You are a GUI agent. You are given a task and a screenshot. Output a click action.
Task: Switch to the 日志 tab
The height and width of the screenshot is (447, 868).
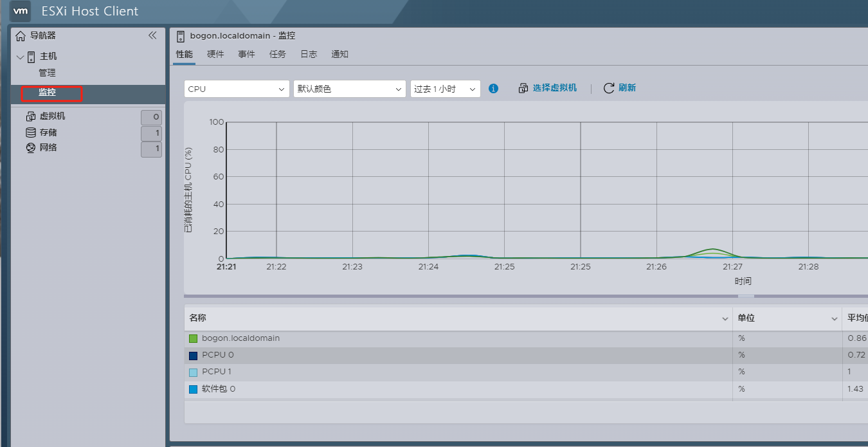pyautogui.click(x=309, y=55)
